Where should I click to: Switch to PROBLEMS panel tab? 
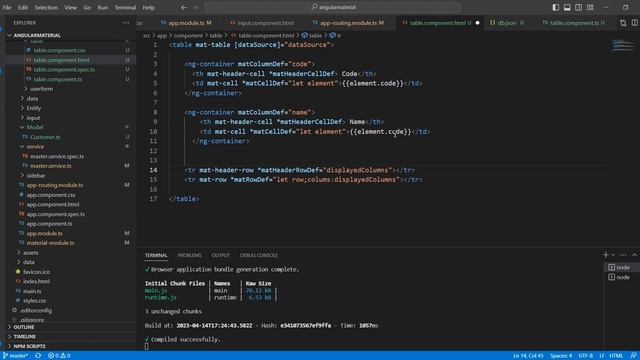pyautogui.click(x=189, y=255)
